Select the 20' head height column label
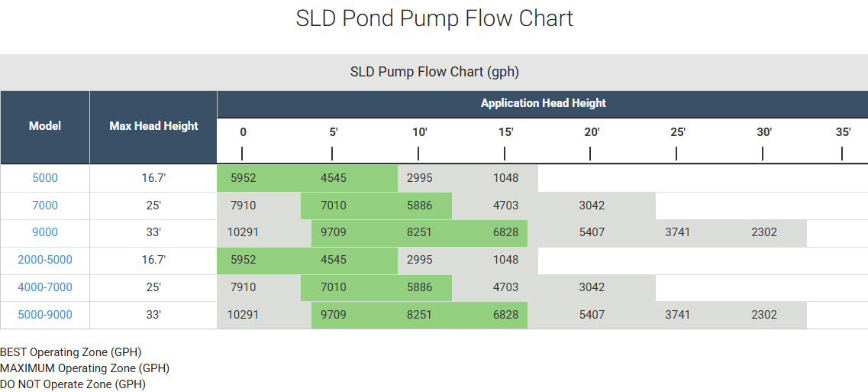 click(x=592, y=132)
